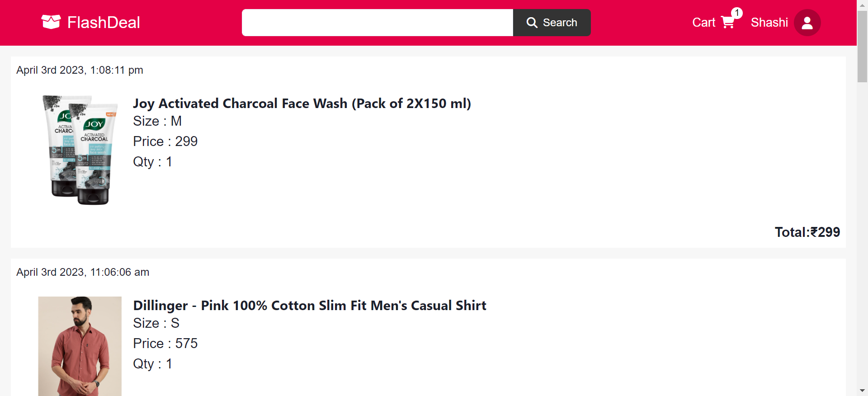The width and height of the screenshot is (868, 396).
Task: Click Joy Activated Charcoal Face Wash title
Action: 302,104
